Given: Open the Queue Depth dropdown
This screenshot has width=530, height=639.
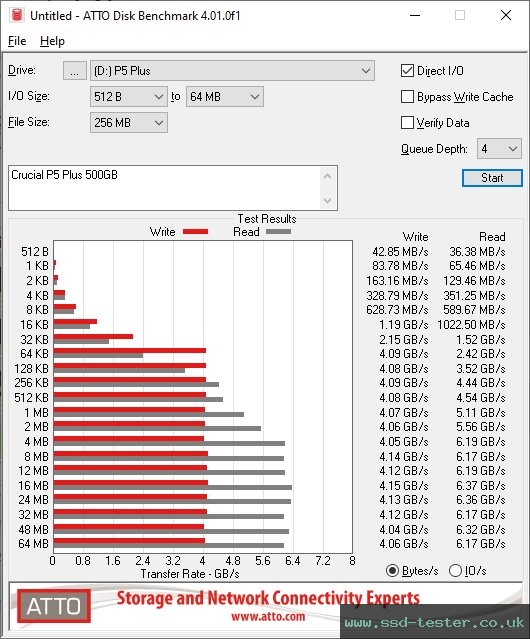Looking at the screenshot, I should (499, 149).
